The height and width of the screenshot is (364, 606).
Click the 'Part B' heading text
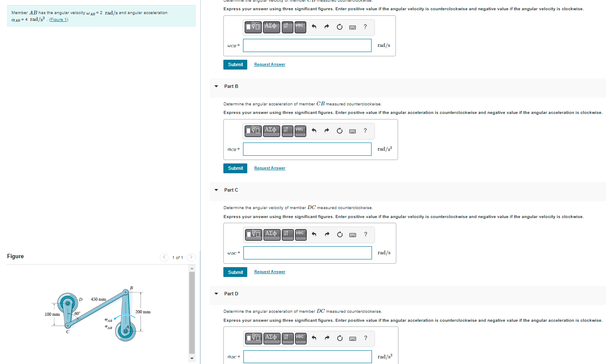231,86
